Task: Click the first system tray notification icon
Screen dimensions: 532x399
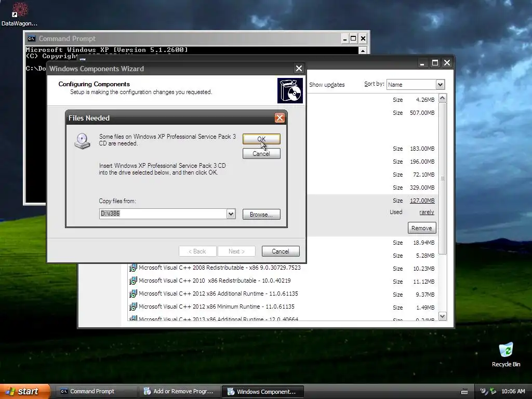Action: 484,391
